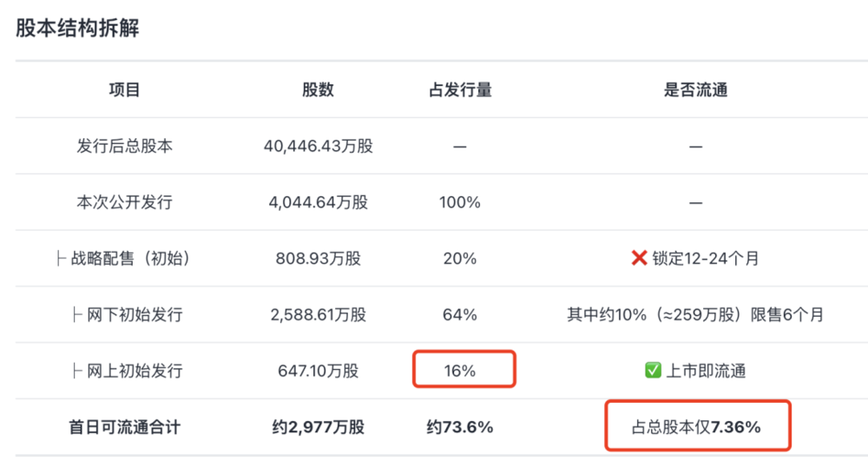Click the highlighted 16% cell
The image size is (868, 467).
pyautogui.click(x=464, y=369)
